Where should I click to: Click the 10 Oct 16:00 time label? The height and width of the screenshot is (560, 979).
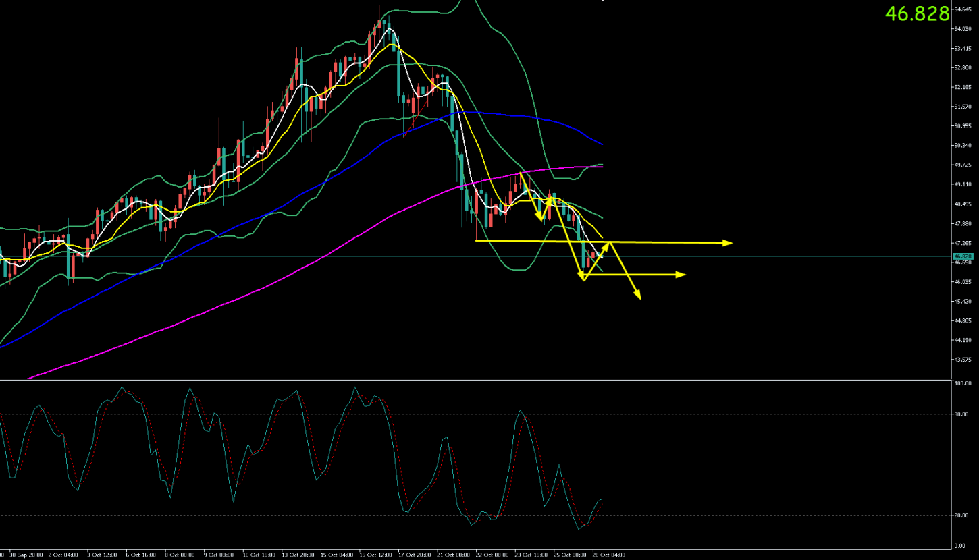coord(259,555)
